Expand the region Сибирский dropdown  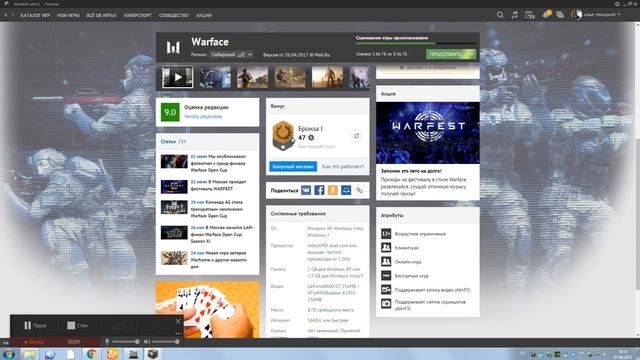[x=231, y=54]
